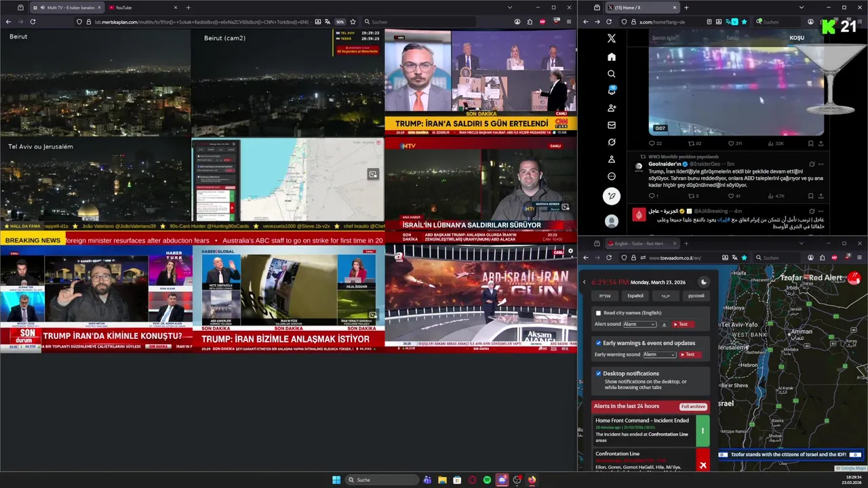Collapse Tzofar panel with back chevron
The width and height of the screenshot is (868, 488).
585,282
